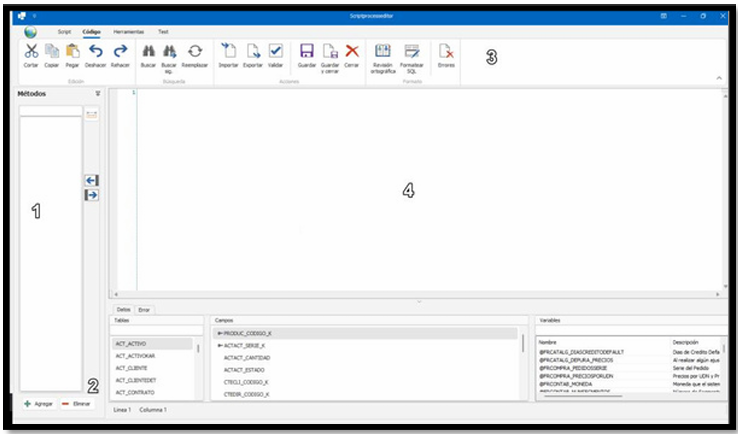Expand the PRODUC_CODIGO_K field node

pos(220,332)
